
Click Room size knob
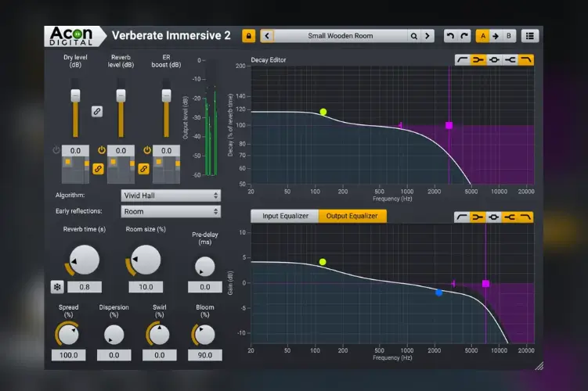[x=146, y=260]
